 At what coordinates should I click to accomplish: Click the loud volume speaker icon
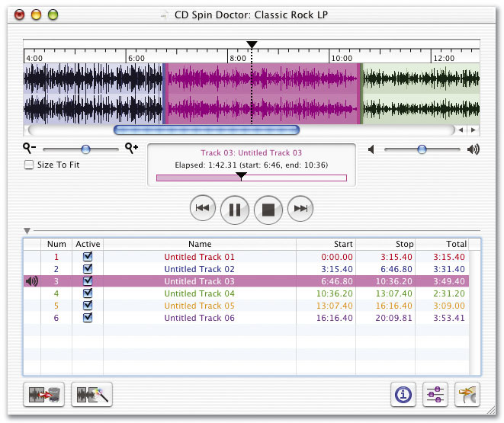coord(474,149)
